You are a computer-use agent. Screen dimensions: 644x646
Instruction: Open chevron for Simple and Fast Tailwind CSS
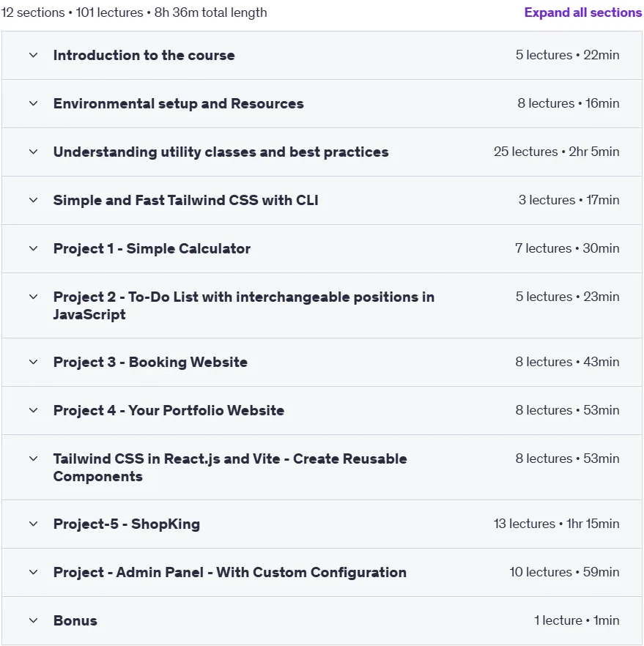(x=34, y=200)
